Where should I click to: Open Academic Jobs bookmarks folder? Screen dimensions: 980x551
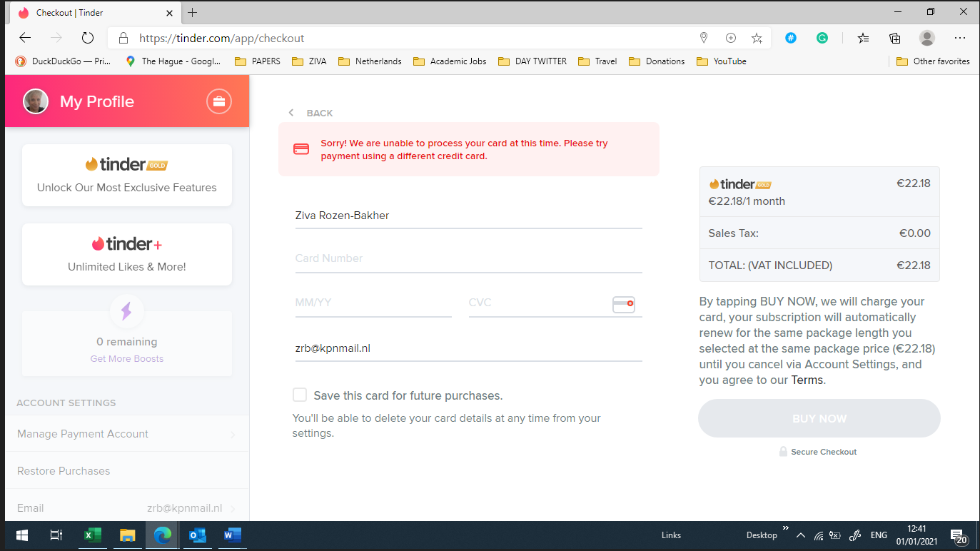450,61
